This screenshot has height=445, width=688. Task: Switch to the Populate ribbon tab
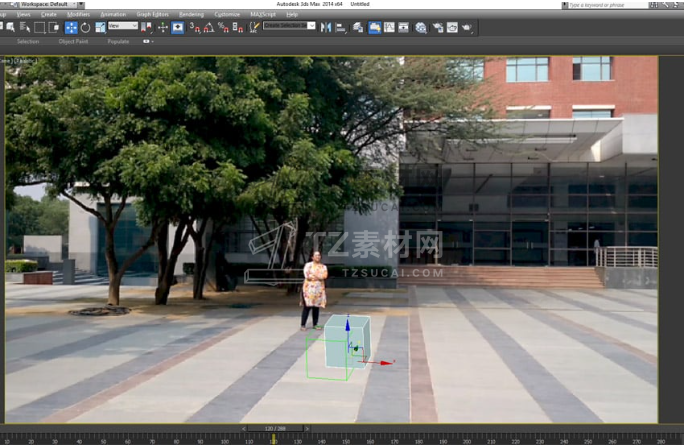118,41
